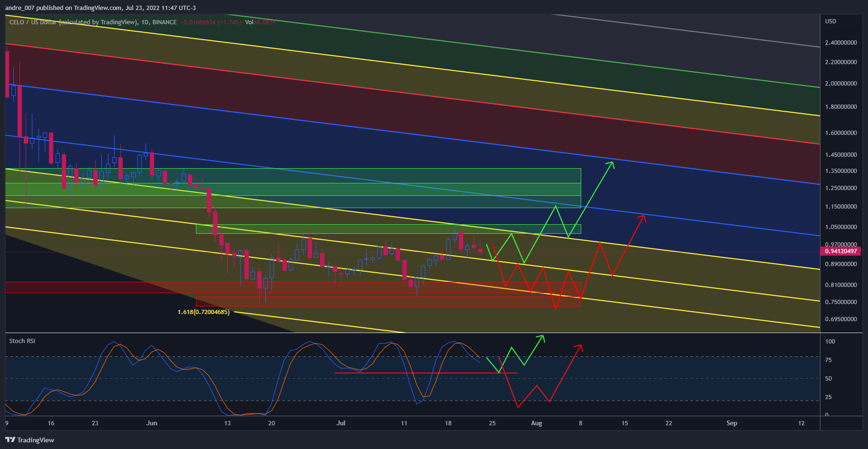Click the 2.20000000 price axis label

(x=841, y=62)
